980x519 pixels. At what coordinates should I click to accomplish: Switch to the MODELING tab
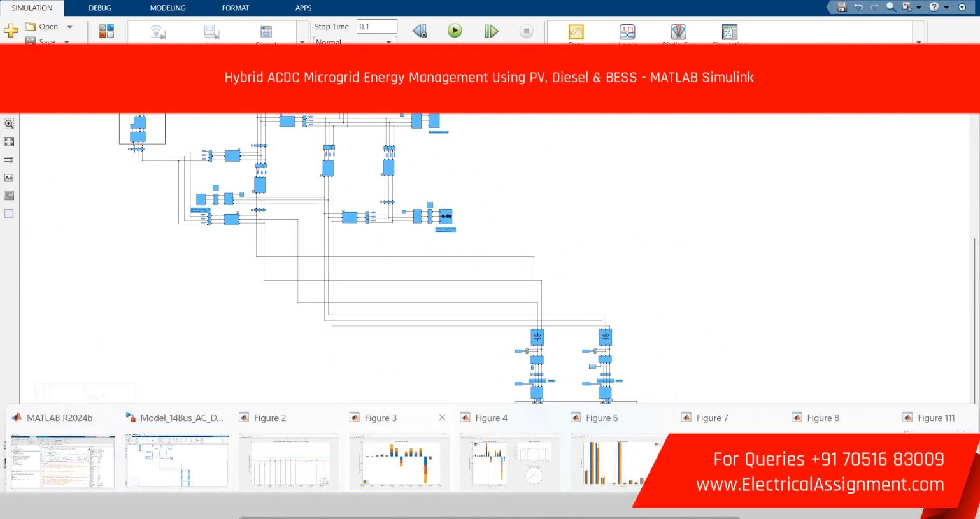pyautogui.click(x=168, y=8)
